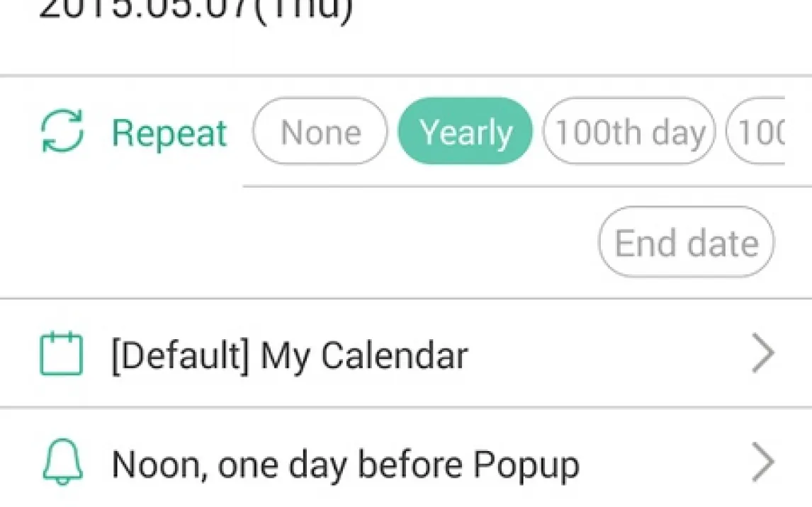Screen dimensions: 812x507
Task: Select the None repeat option
Action: click(320, 132)
